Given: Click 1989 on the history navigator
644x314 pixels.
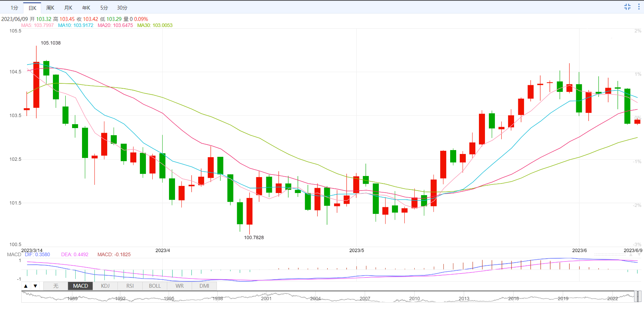Looking at the screenshot, I should [x=72, y=299].
